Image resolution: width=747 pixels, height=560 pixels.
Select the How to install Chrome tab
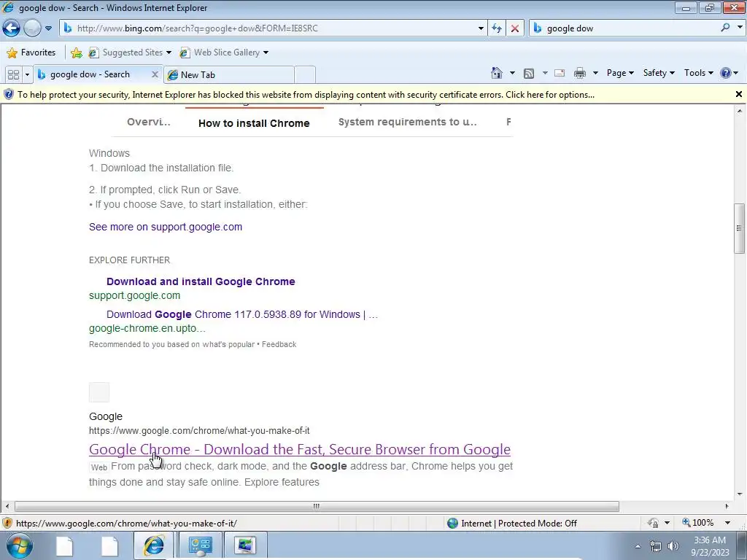pyautogui.click(x=254, y=122)
